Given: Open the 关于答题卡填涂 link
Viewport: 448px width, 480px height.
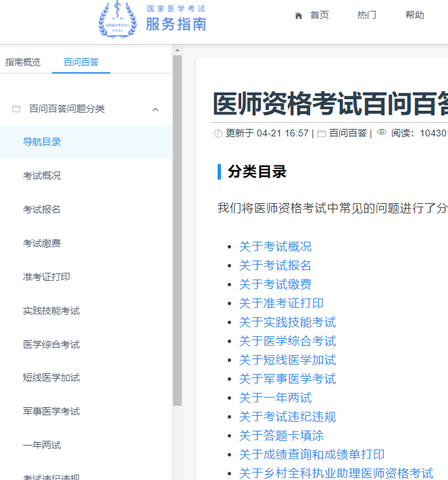Looking at the screenshot, I should point(281,435).
